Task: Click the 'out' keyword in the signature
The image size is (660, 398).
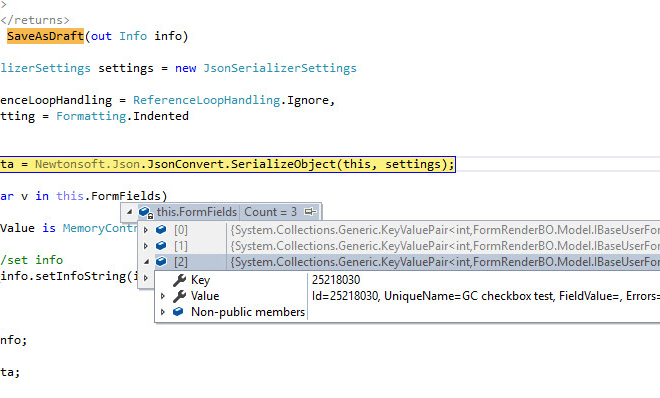Action: pyautogui.click(x=101, y=36)
